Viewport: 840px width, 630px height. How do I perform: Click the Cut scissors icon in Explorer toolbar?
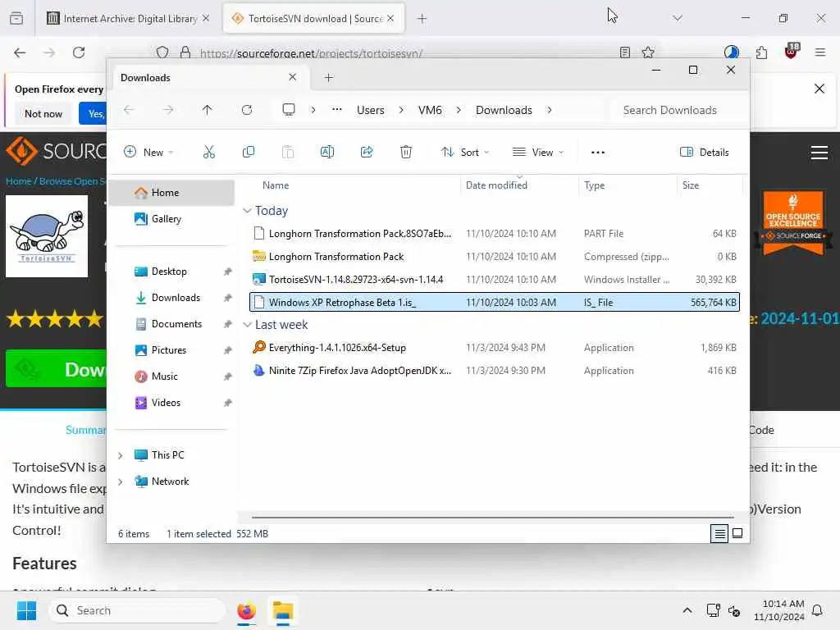(209, 152)
